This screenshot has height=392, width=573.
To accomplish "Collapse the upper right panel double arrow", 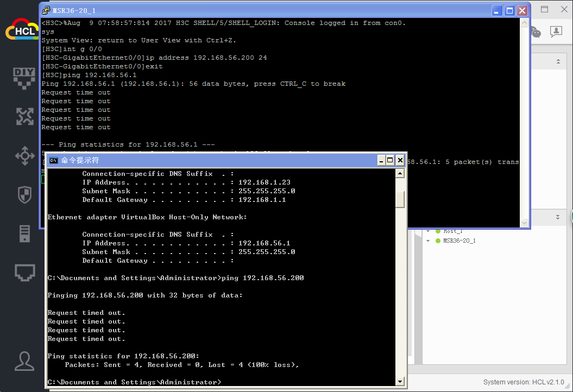I will click(x=558, y=61).
